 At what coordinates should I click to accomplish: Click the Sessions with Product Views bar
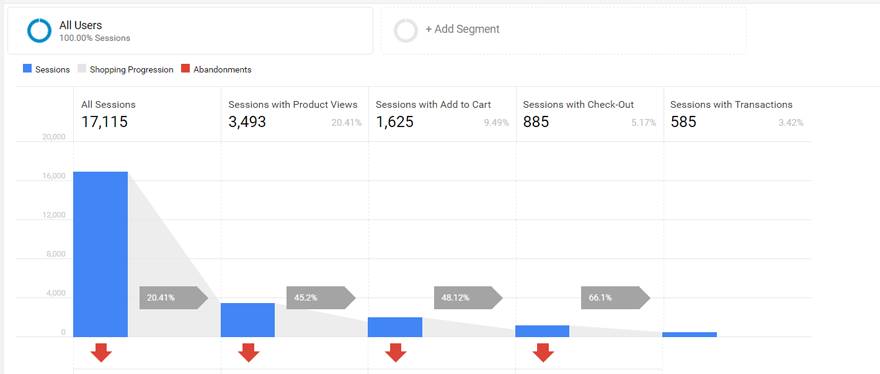point(248,320)
